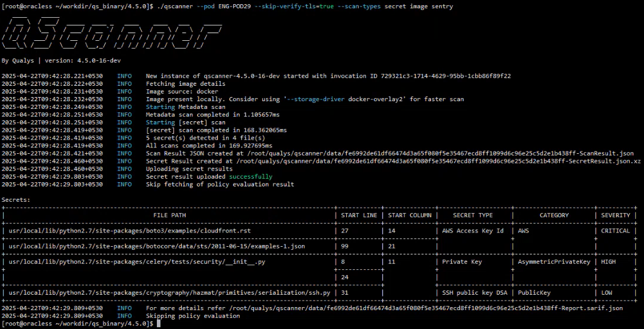
Task: Click 'Skipping policy evaluation' log line
Action: click(193, 316)
